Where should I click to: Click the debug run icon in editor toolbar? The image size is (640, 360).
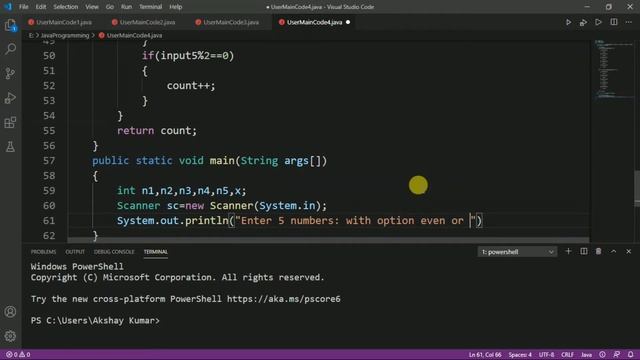583,22
